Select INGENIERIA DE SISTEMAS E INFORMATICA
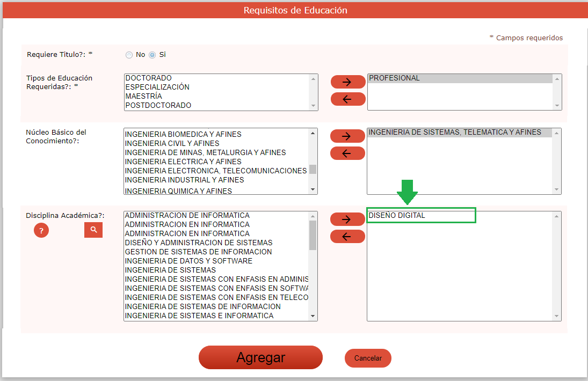 216,316
